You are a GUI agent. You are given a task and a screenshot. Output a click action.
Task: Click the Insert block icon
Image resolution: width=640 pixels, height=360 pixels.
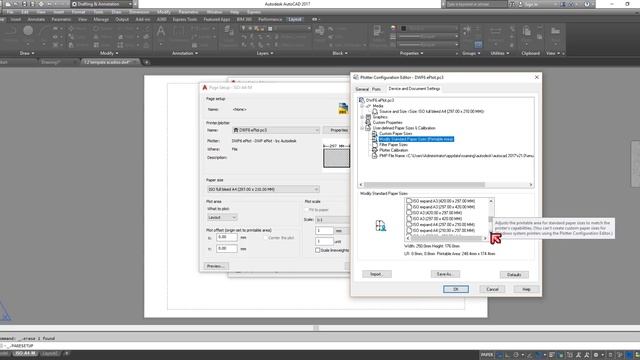click(320, 31)
